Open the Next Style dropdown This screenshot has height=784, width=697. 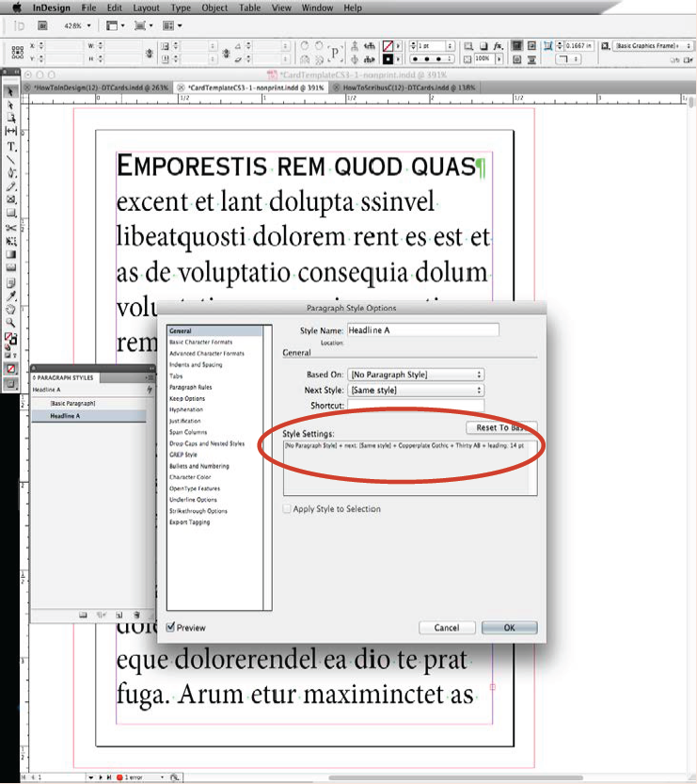pos(415,390)
